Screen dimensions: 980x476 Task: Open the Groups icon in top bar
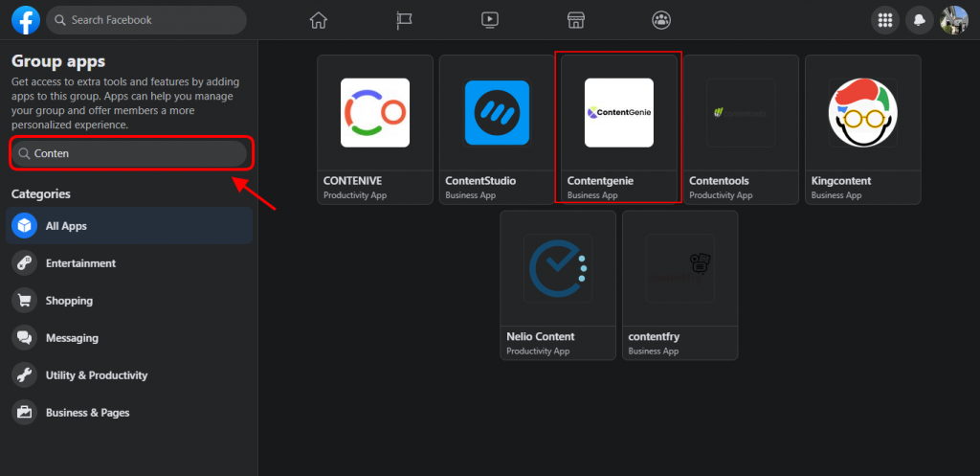(661, 20)
